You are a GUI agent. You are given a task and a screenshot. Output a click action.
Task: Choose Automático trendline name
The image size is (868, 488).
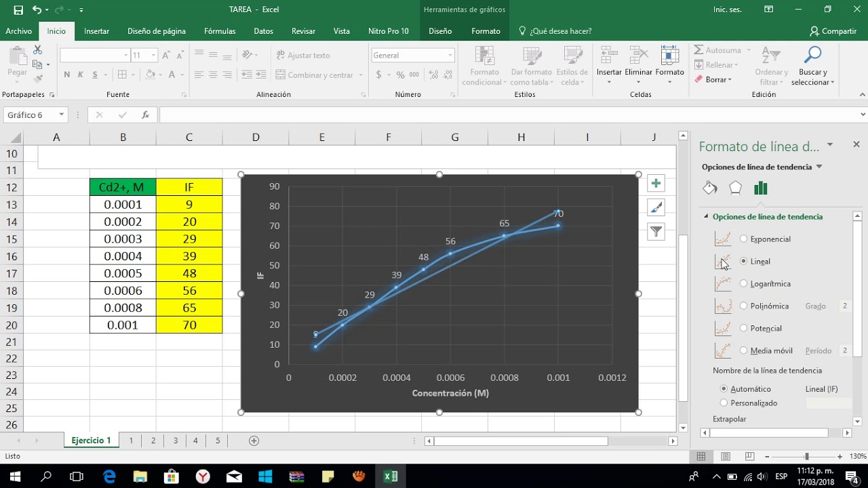click(x=724, y=389)
